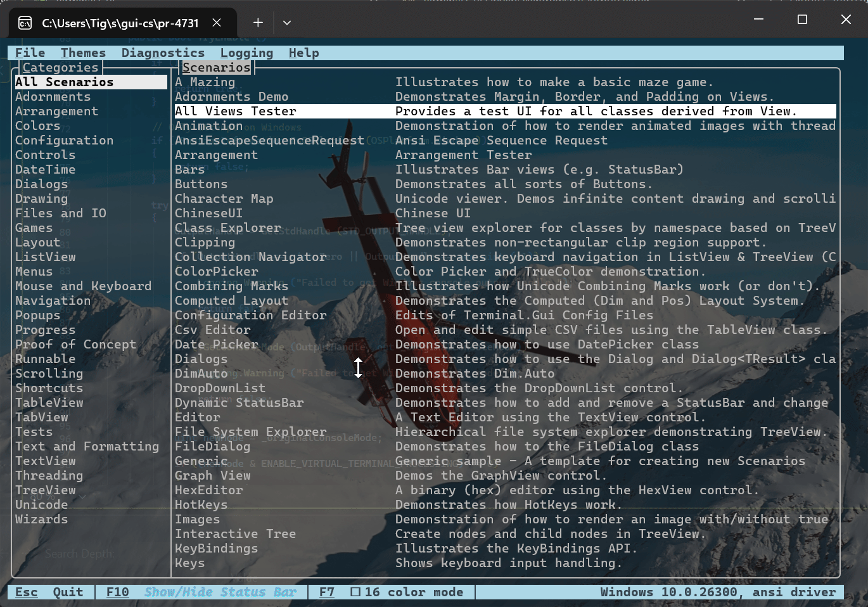Open the Help menu
Viewport: 868px width, 607px height.
(303, 53)
